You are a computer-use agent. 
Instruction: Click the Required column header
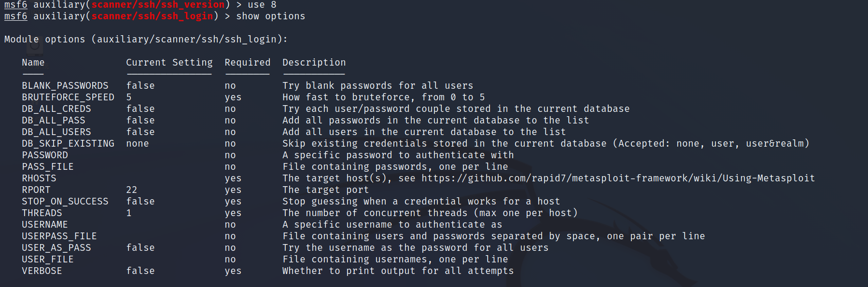point(247,63)
